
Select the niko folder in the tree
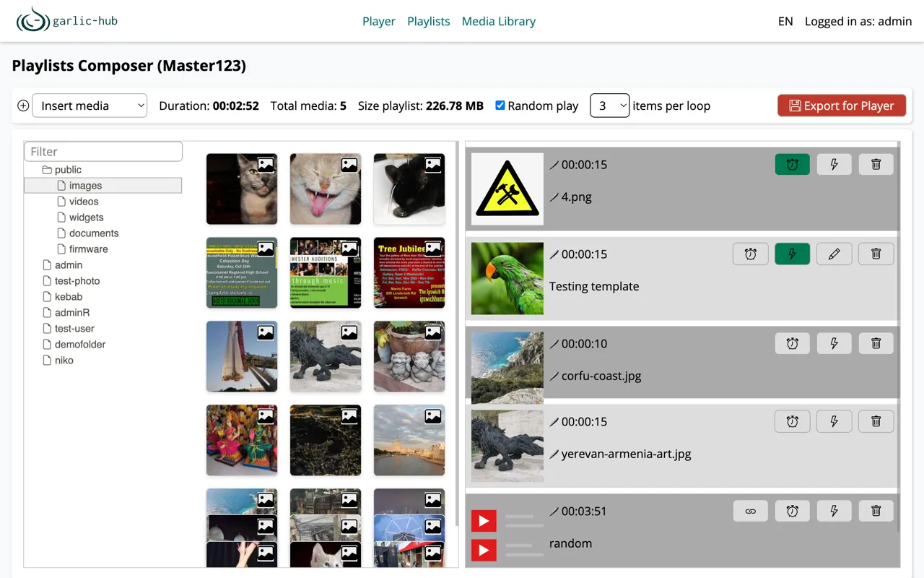[x=64, y=361]
